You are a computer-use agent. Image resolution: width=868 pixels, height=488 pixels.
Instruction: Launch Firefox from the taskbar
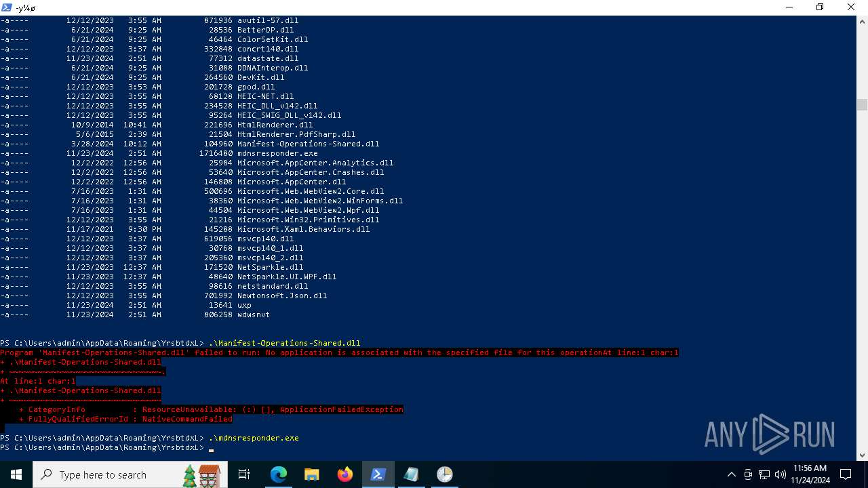[345, 474]
